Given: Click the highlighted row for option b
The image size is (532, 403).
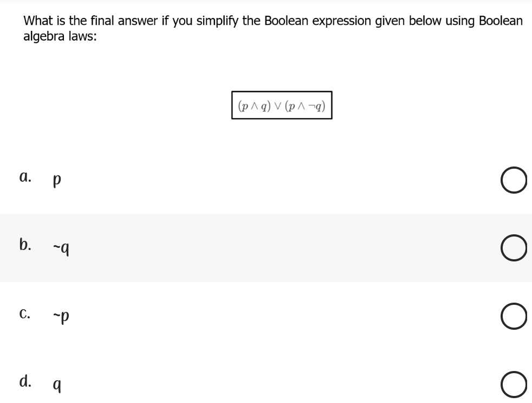Looking at the screenshot, I should click(x=265, y=248).
